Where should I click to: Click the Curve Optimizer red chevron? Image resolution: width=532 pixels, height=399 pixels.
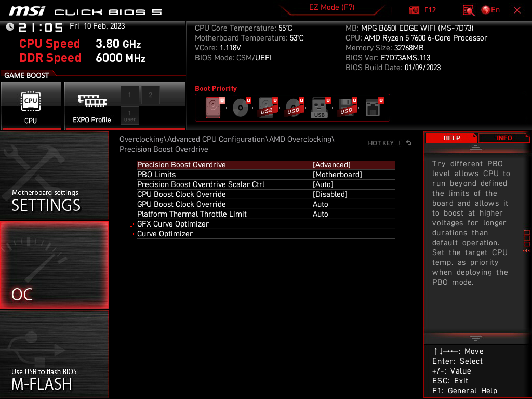click(132, 234)
